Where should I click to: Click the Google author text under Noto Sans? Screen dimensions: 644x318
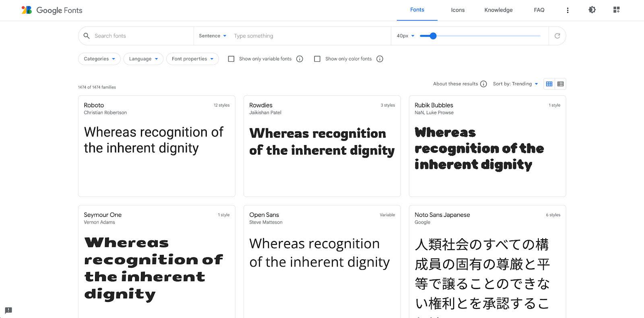pos(422,222)
